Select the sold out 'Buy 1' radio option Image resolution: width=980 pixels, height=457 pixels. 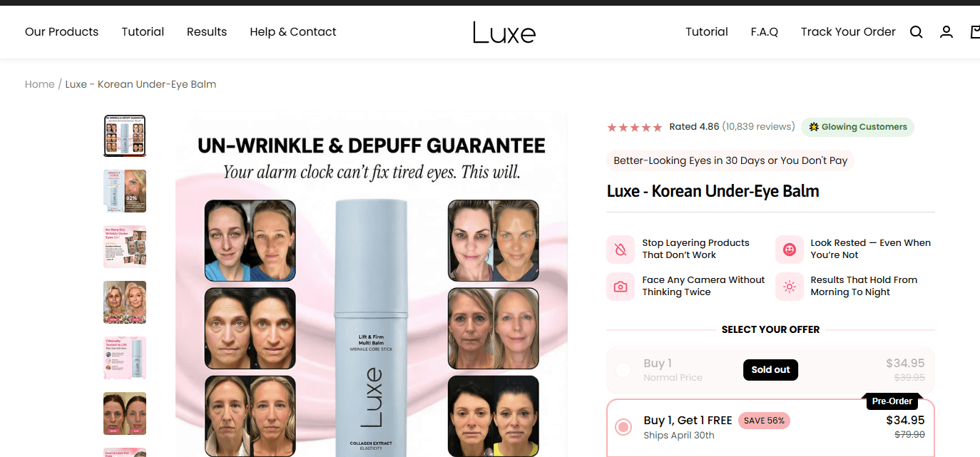(x=623, y=370)
